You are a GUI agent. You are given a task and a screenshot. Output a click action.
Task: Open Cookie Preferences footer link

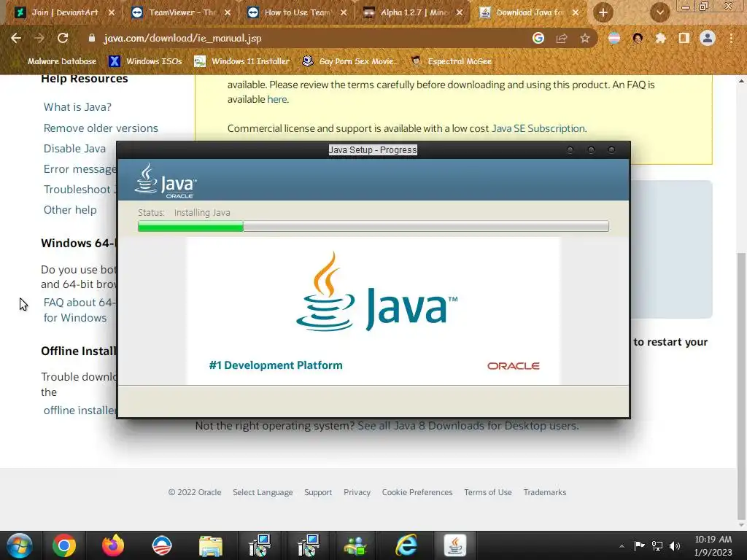click(x=417, y=492)
